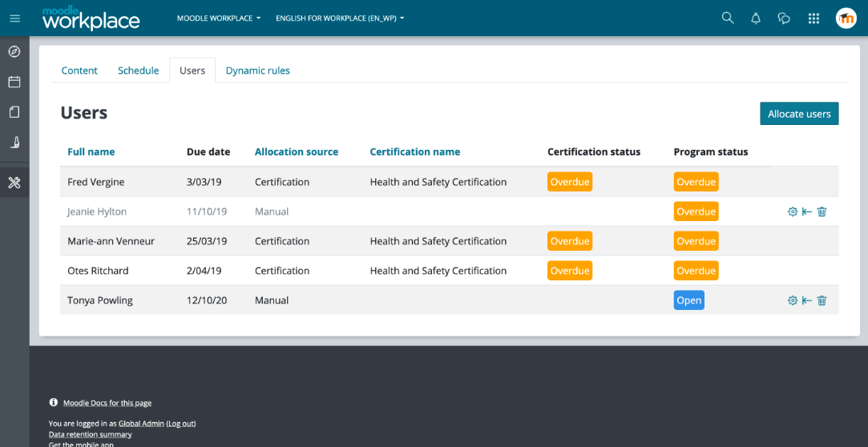Viewport: 868px width, 447px height.
Task: Select the Users tab
Action: 192,70
